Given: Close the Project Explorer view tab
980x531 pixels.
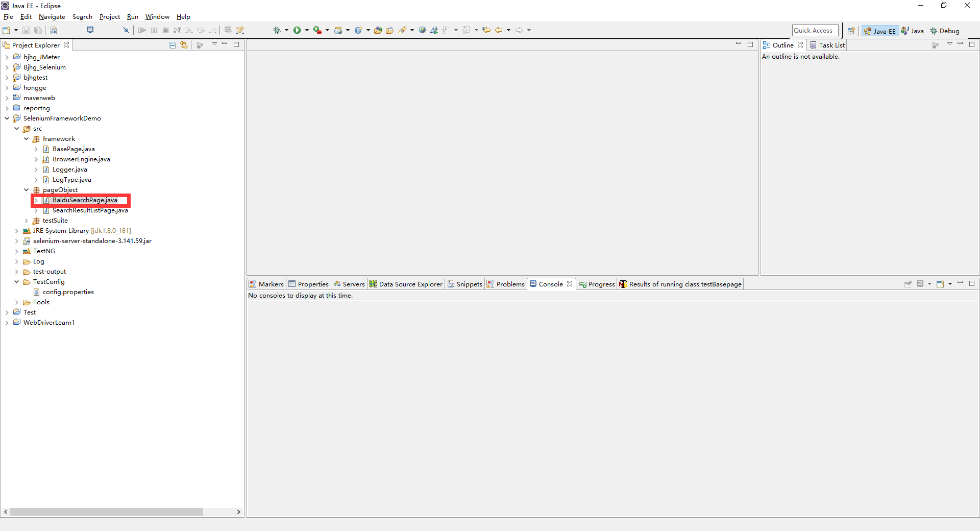Looking at the screenshot, I should pos(66,45).
